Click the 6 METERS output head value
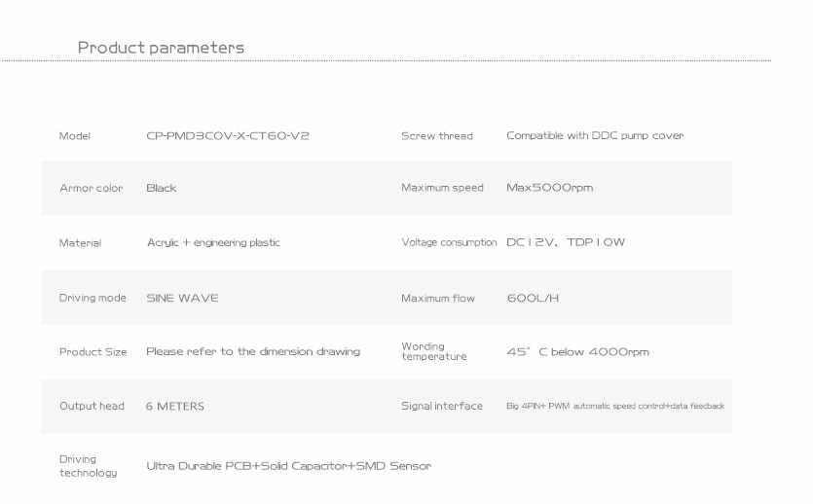 click(175, 407)
